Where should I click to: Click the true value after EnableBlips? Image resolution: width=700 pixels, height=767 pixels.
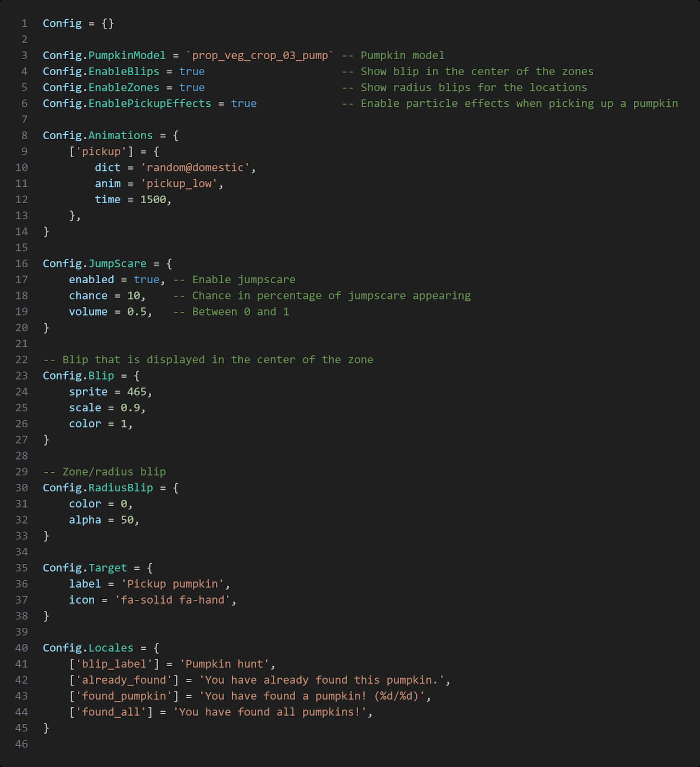192,72
